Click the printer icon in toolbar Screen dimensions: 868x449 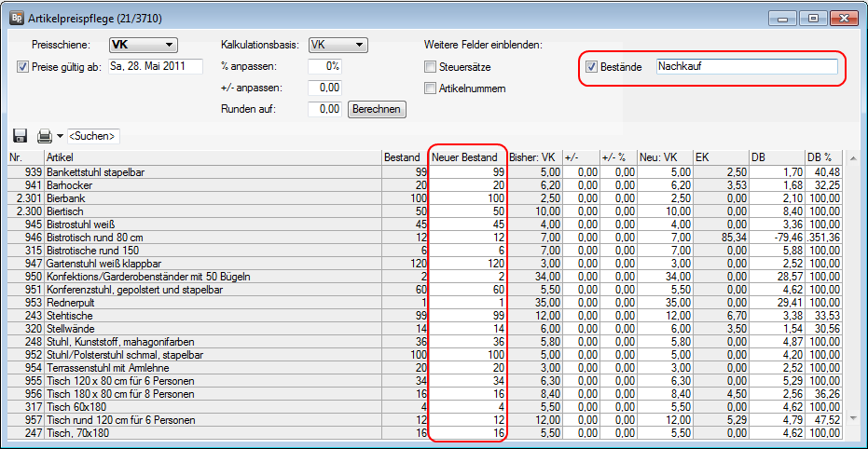pos(44,136)
